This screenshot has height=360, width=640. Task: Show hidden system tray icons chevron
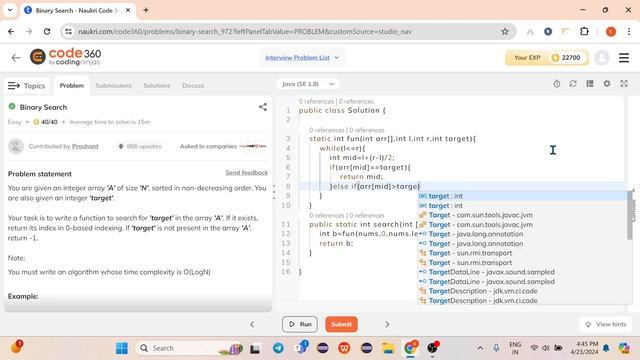click(x=480, y=348)
